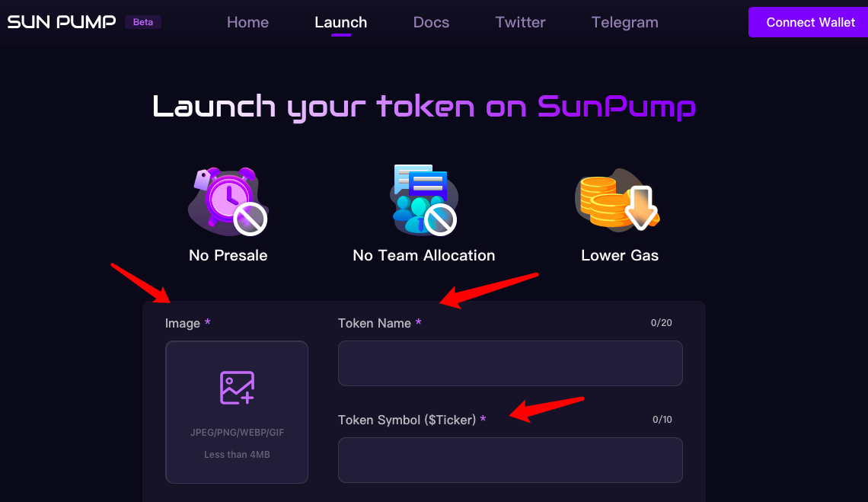Viewport: 868px width, 502px height.
Task: Click the 0/20 character counter
Action: point(662,322)
